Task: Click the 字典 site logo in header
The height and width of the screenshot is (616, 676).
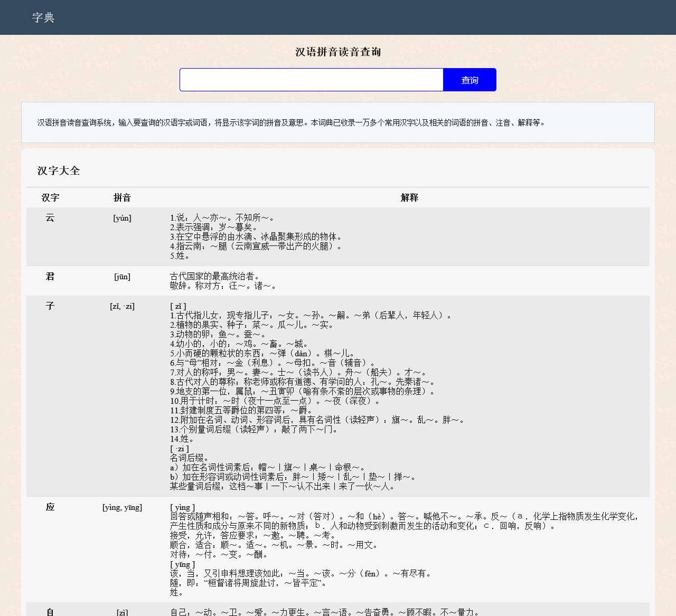Action: 43,17
